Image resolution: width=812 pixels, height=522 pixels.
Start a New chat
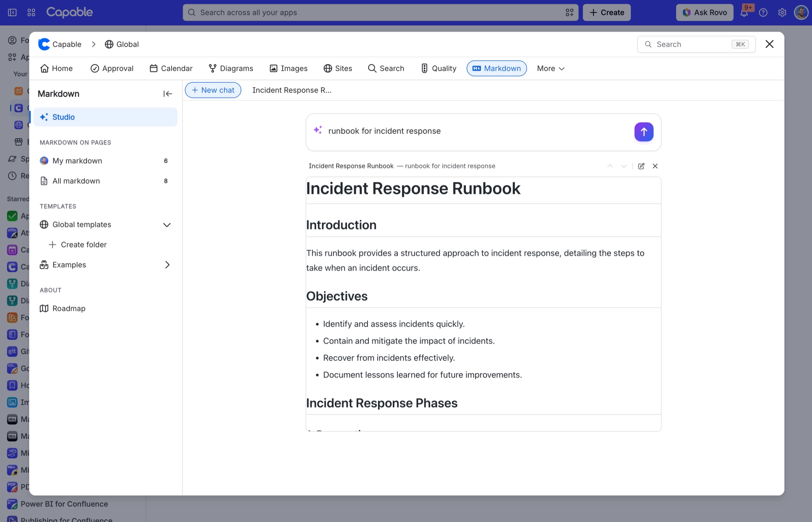click(x=213, y=90)
